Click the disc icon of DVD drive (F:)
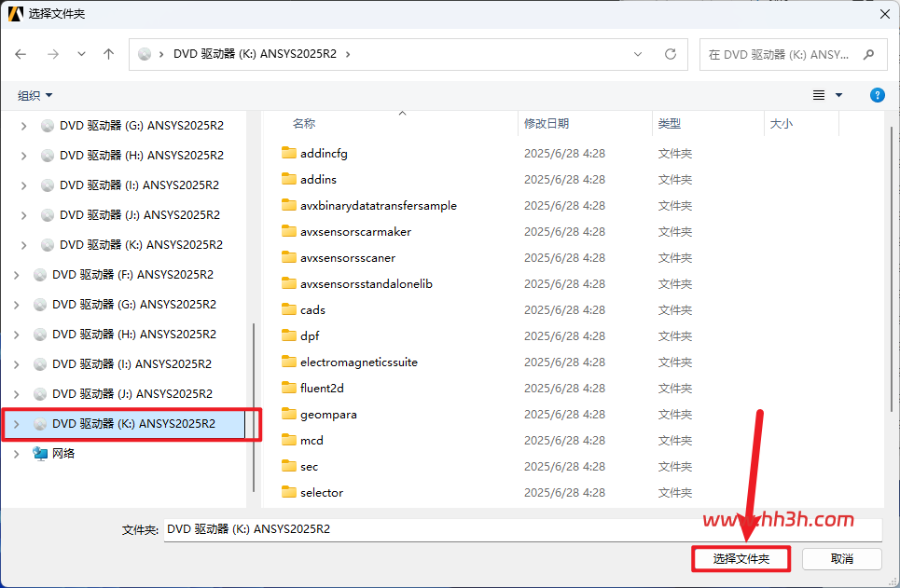 39,275
